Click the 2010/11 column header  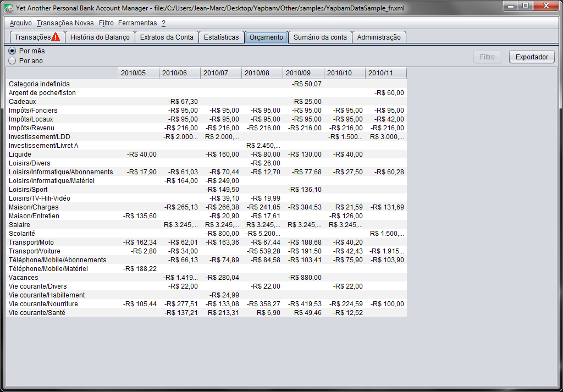(387, 73)
